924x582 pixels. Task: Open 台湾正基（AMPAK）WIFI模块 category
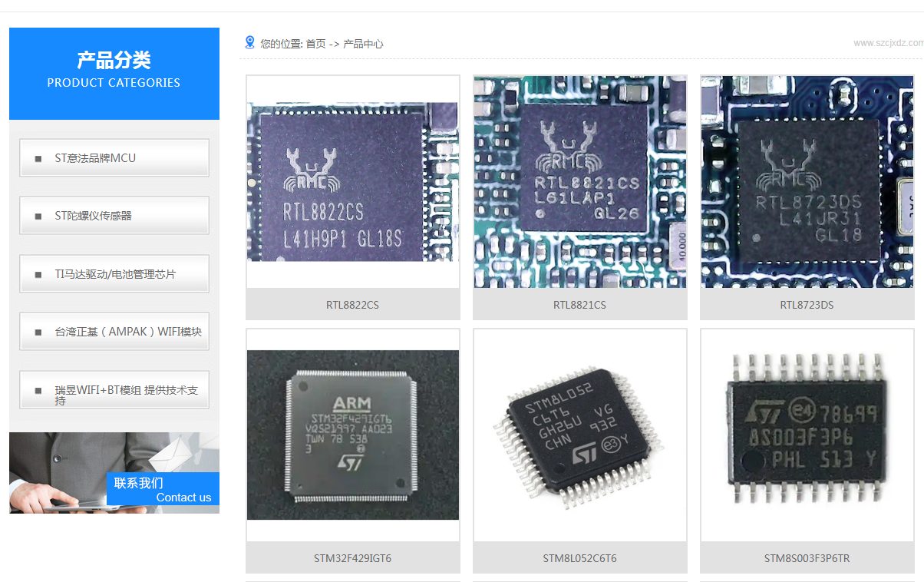coord(114,332)
